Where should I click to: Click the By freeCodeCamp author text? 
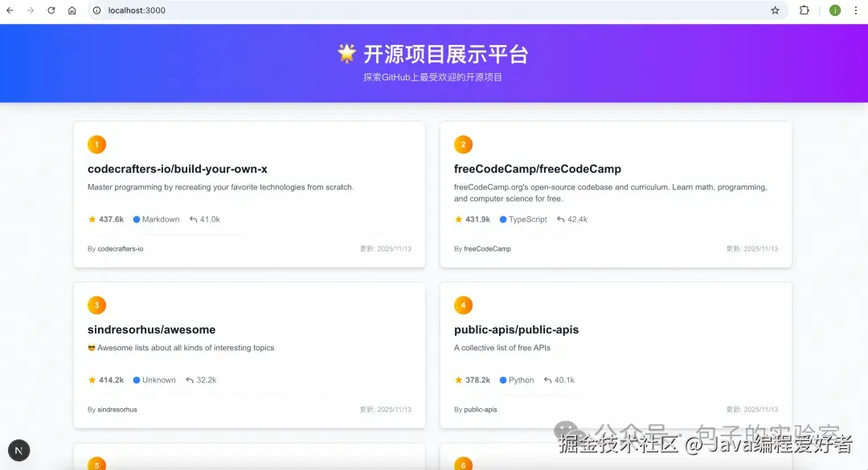482,248
